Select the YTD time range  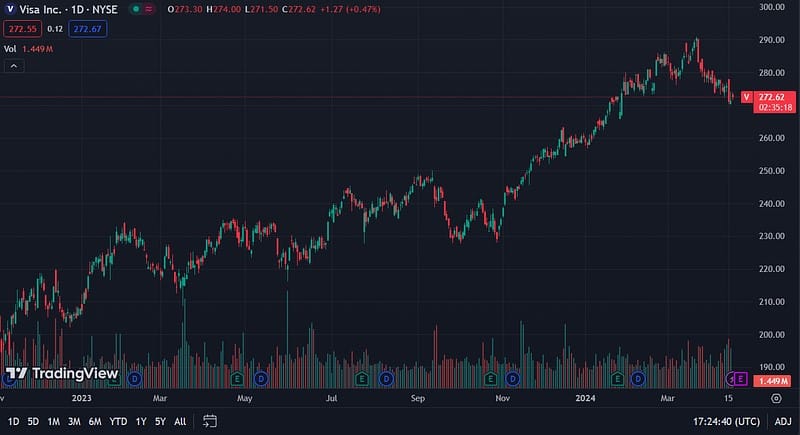[x=118, y=421]
